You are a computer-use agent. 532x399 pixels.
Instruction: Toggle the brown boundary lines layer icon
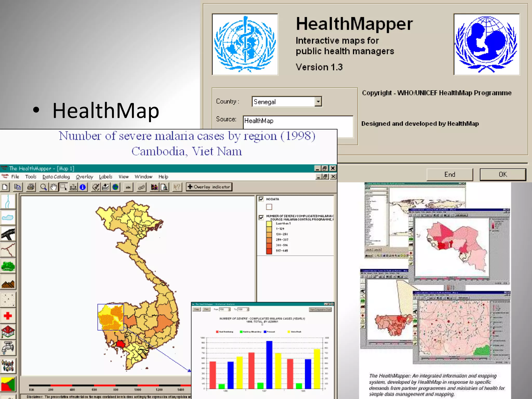8,250
